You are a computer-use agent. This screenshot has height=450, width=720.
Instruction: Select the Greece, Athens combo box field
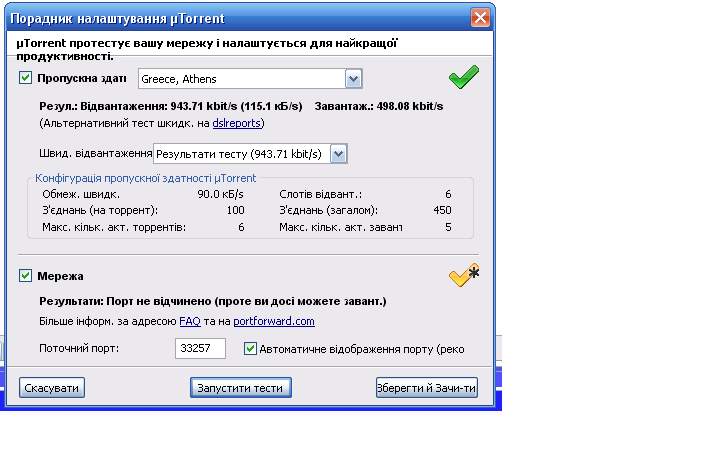[250, 79]
